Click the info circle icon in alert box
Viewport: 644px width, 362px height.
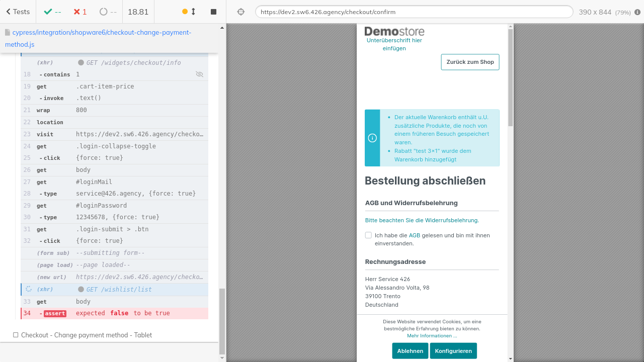coord(372,138)
